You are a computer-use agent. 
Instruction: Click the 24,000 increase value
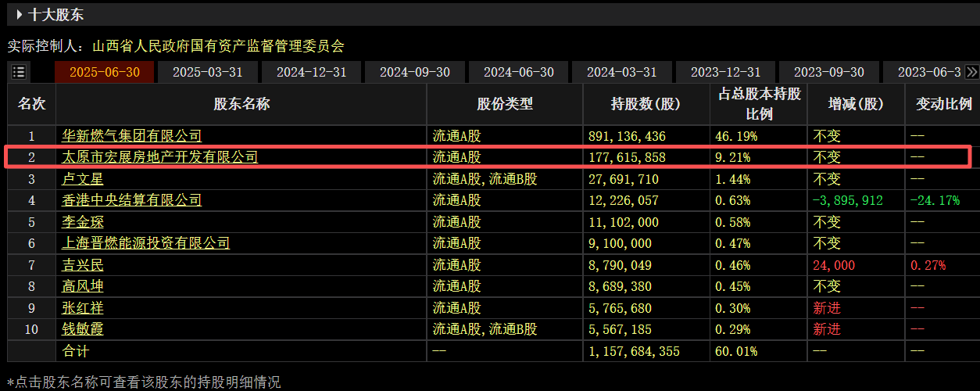coord(834,265)
